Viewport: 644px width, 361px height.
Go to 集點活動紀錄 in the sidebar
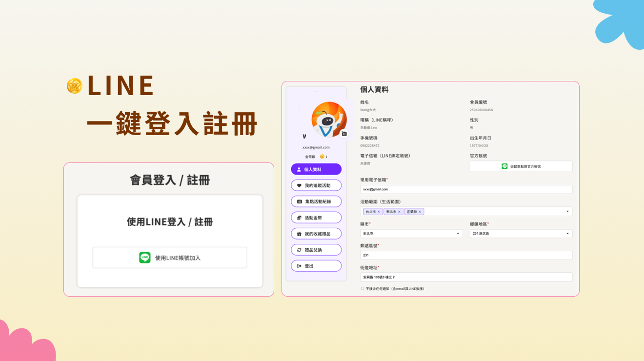(316, 201)
